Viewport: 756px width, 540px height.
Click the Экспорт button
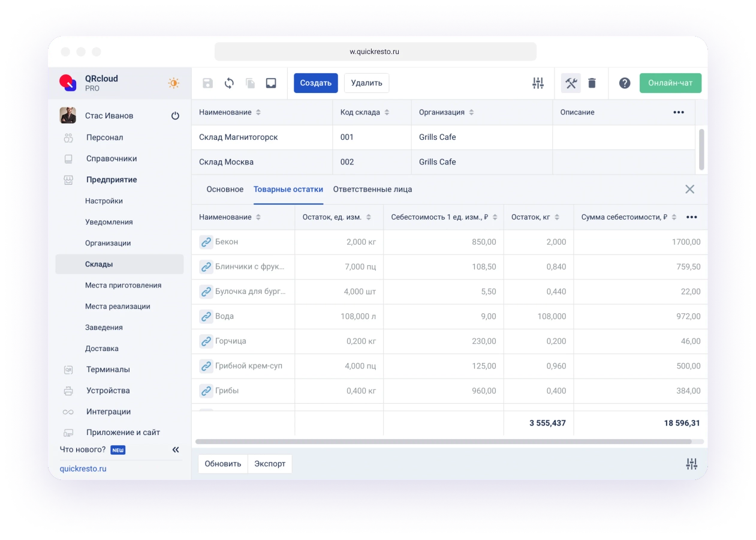pos(270,464)
